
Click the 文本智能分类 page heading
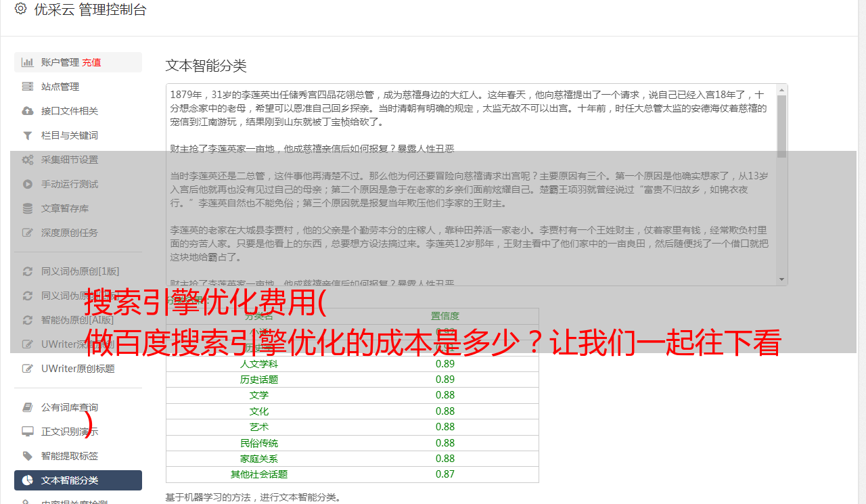click(x=206, y=66)
